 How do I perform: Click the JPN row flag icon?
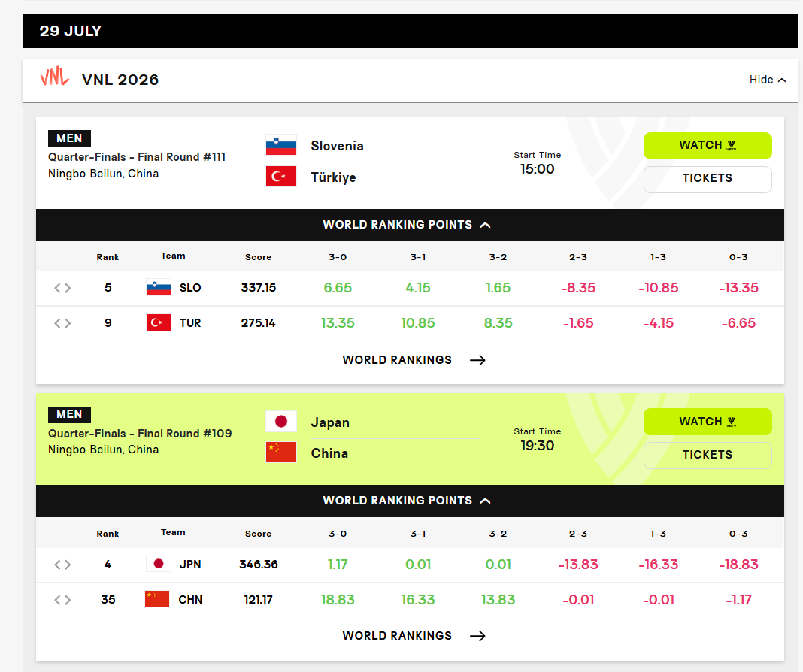tap(158, 564)
